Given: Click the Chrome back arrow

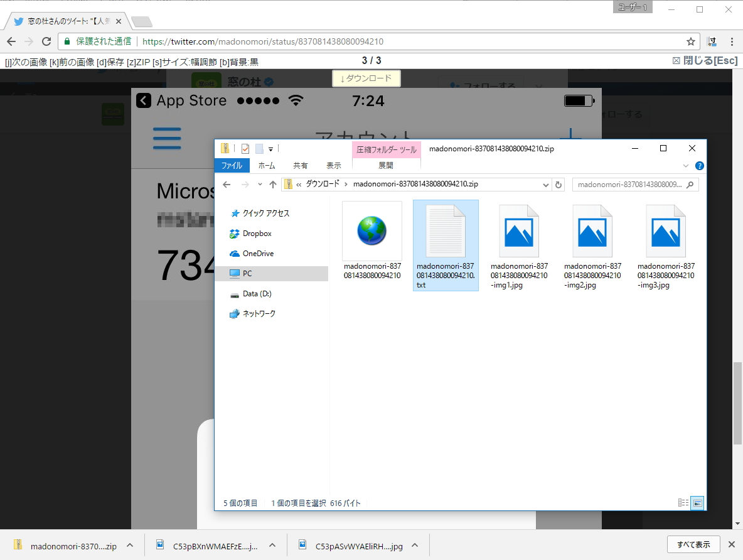Looking at the screenshot, I should 11,41.
